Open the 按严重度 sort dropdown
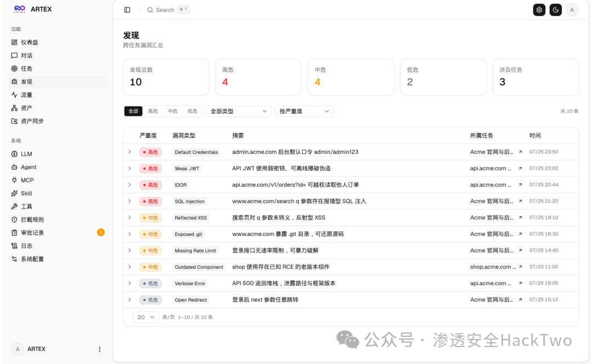This screenshot has width=591, height=364. coord(304,111)
